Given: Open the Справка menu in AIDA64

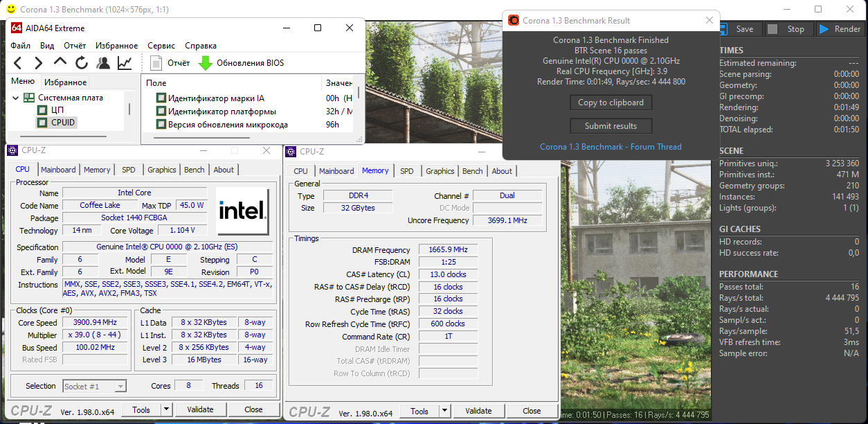Looking at the screenshot, I should (x=201, y=46).
